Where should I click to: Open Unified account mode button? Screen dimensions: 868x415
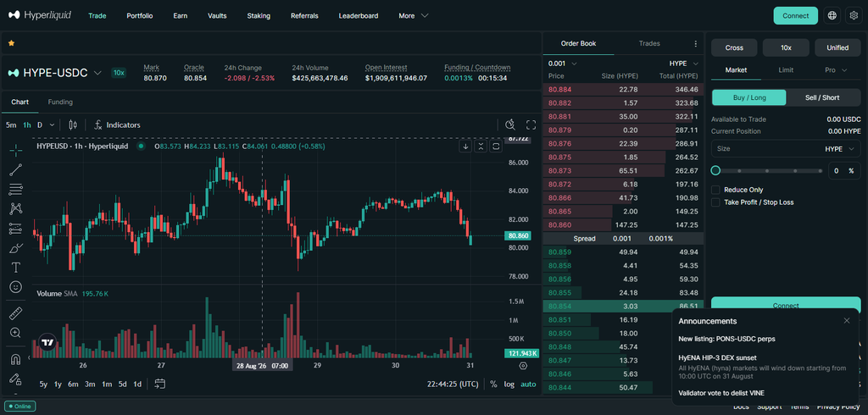837,47
